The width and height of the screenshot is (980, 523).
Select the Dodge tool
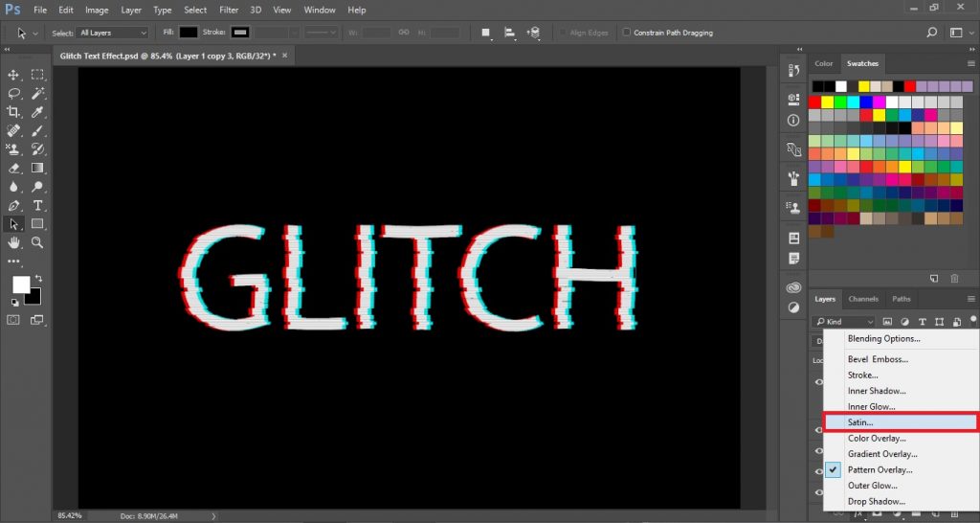point(37,187)
